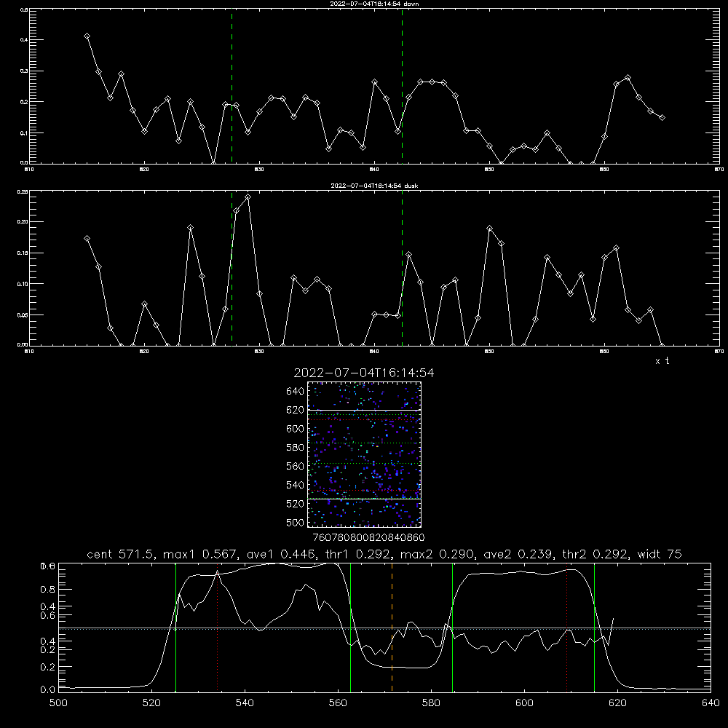Image resolution: width=728 pixels, height=728 pixels.
Task: Click the lower white horizontal line in scatter image
Action: pos(365,499)
